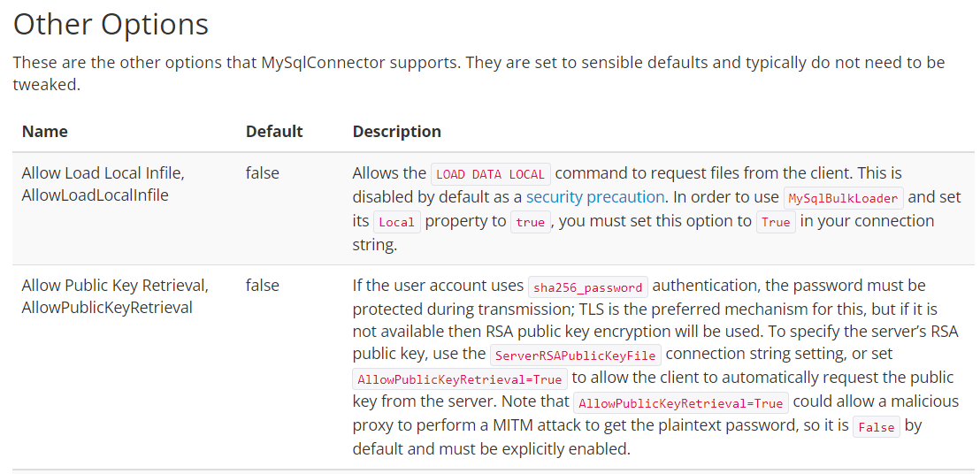Click the "Local" property code label
The image size is (980, 474).
pyautogui.click(x=396, y=222)
